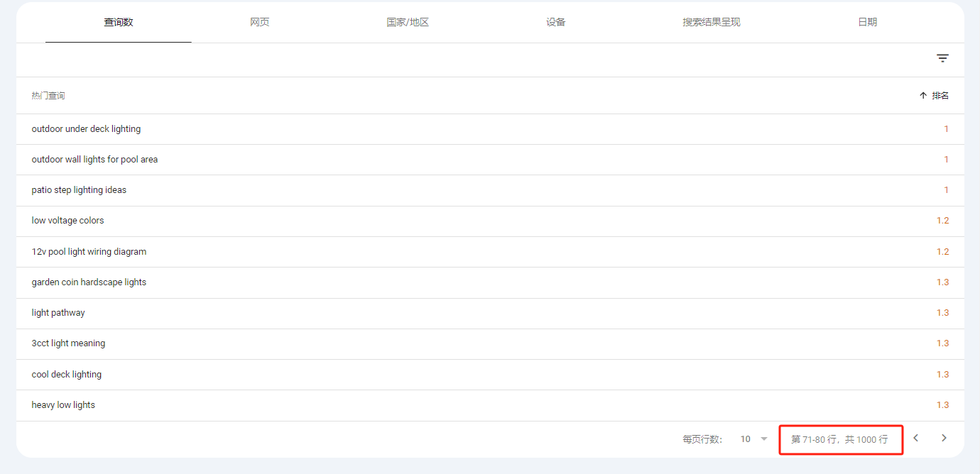Image resolution: width=980 pixels, height=474 pixels.
Task: Click rank value 1 for 'outdoor wall lights for pool area'
Action: tap(946, 160)
